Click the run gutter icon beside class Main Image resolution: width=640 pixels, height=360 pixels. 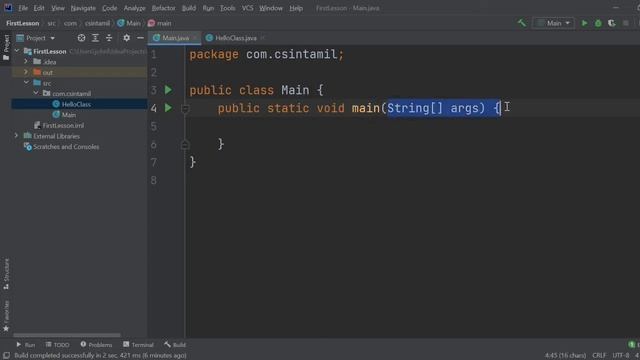coord(168,90)
